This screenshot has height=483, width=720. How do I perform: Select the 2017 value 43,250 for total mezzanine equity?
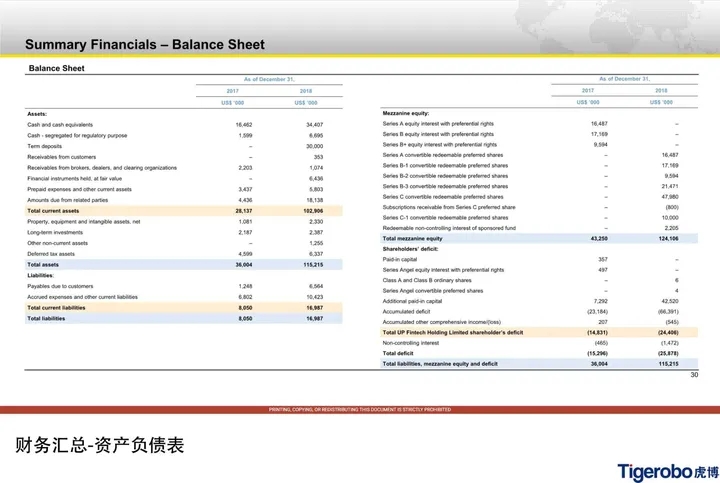(x=599, y=239)
